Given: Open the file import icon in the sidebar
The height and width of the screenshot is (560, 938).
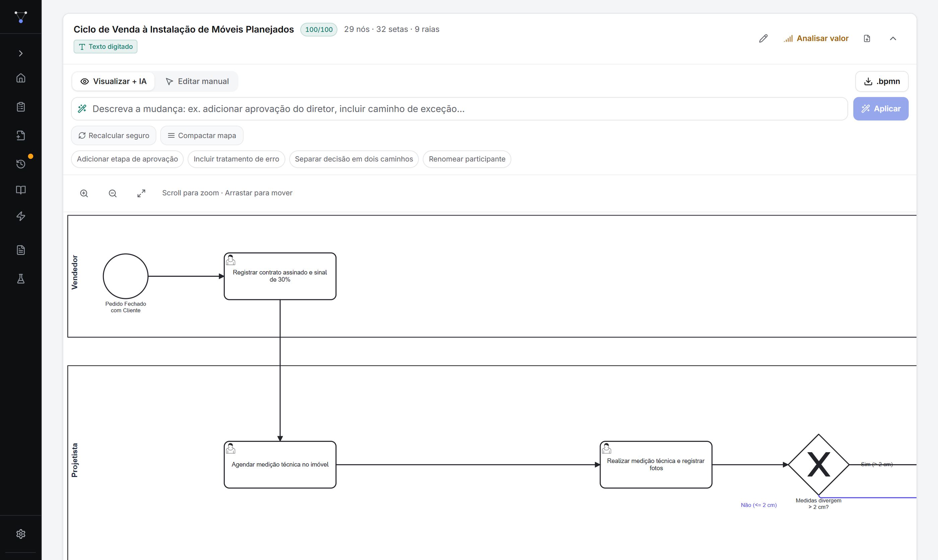Looking at the screenshot, I should 21,135.
